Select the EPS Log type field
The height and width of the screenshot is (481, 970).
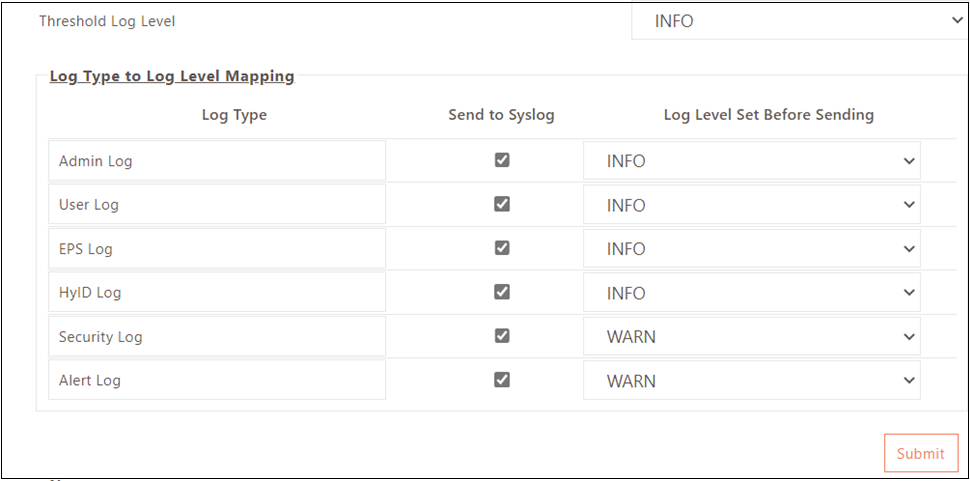[x=217, y=249]
